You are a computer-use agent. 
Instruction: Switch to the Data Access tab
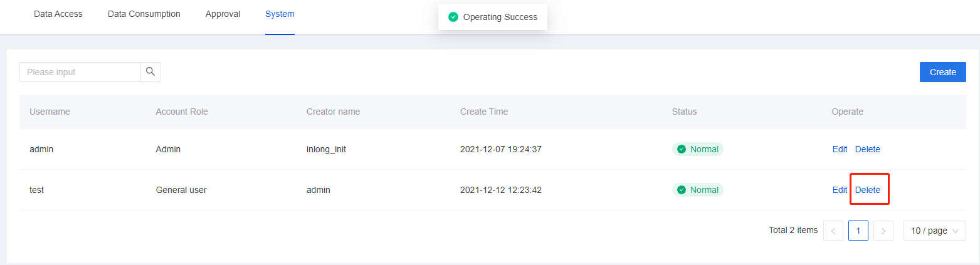pyautogui.click(x=58, y=14)
